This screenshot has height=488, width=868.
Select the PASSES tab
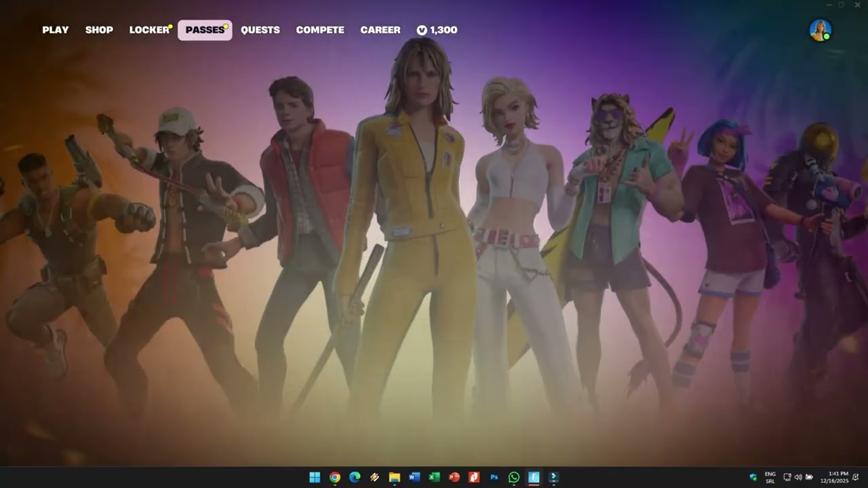click(205, 30)
